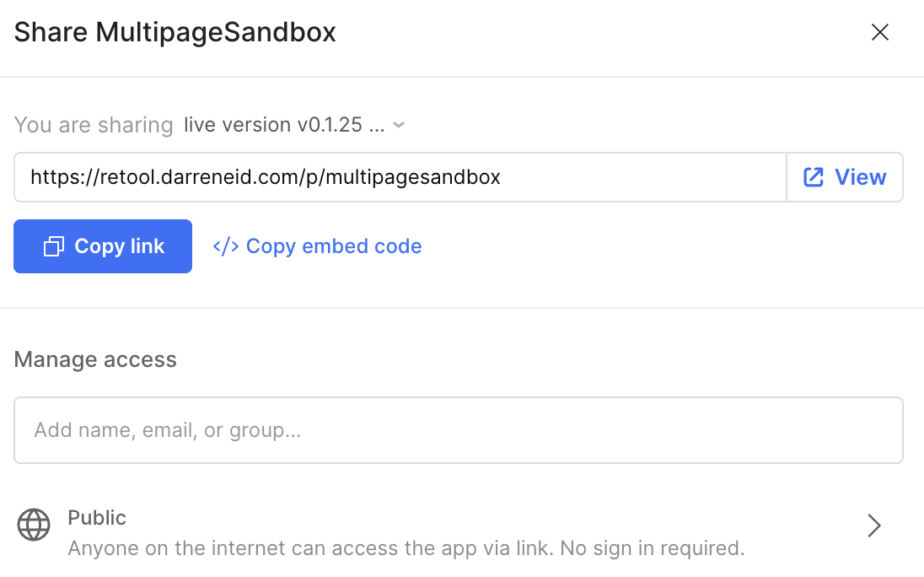Click the "No sign in required" text
This screenshot has width=924, height=577.
[x=651, y=548]
